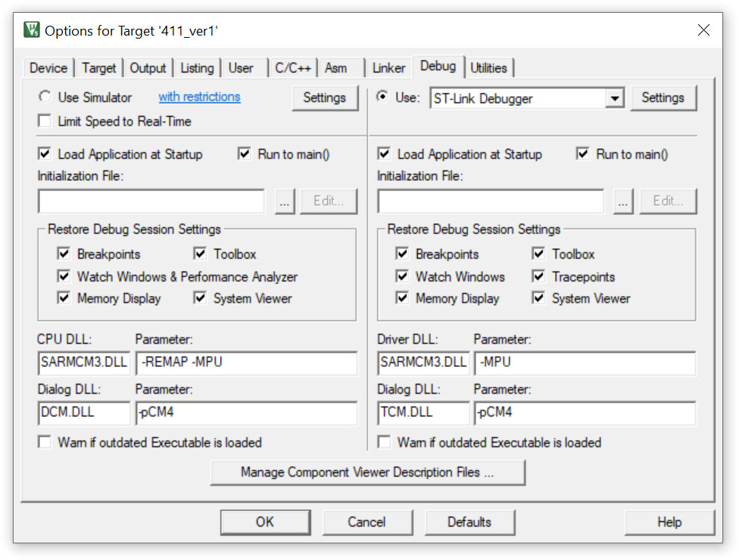Switch to the Device tab
The height and width of the screenshot is (560, 739).
tap(48, 68)
